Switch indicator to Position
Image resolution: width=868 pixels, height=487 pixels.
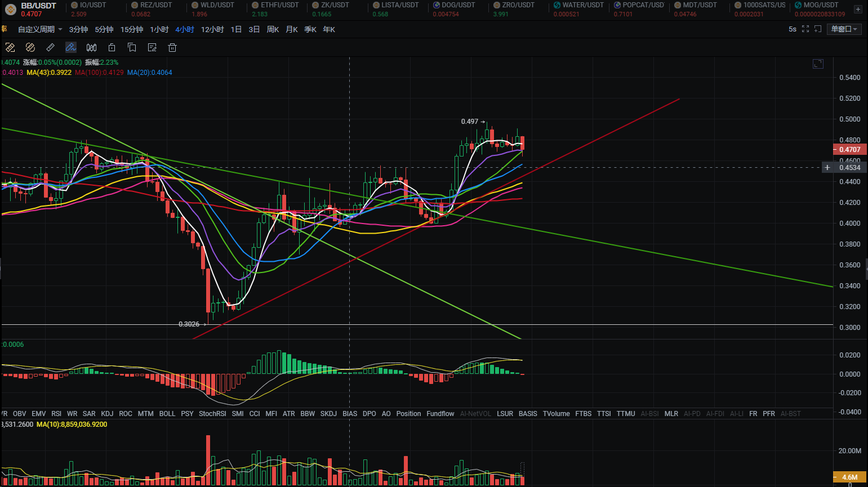408,414
